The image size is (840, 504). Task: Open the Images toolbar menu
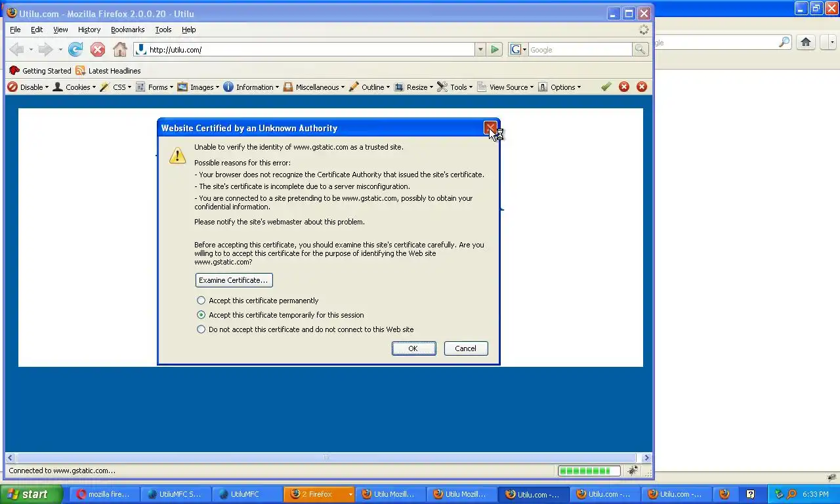click(198, 87)
